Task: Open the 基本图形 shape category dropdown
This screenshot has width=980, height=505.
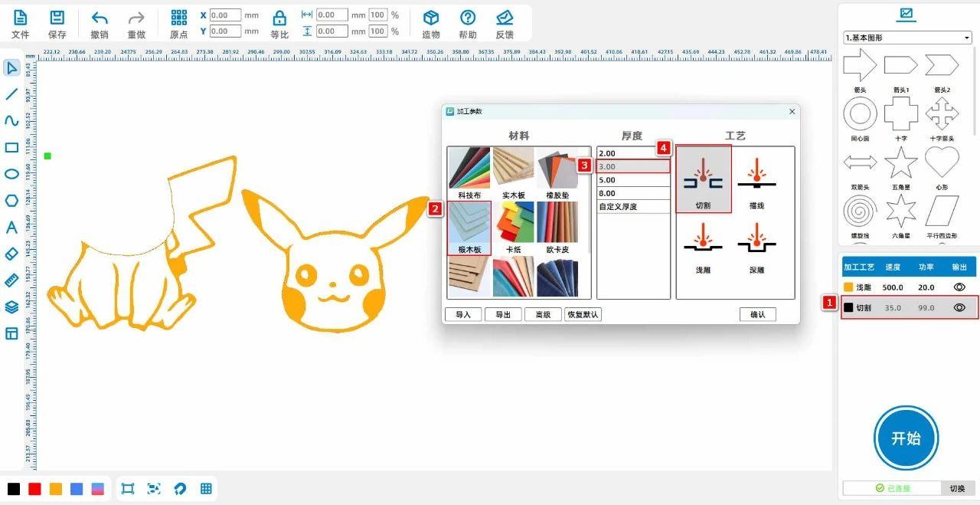Action: (907, 38)
